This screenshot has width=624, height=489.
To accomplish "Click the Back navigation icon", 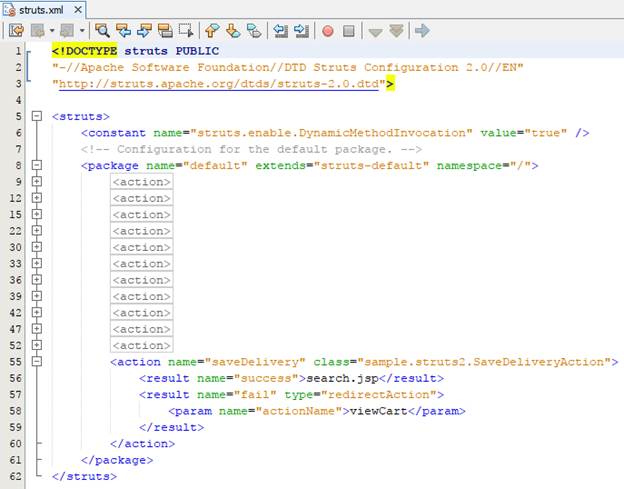I will coord(38,31).
